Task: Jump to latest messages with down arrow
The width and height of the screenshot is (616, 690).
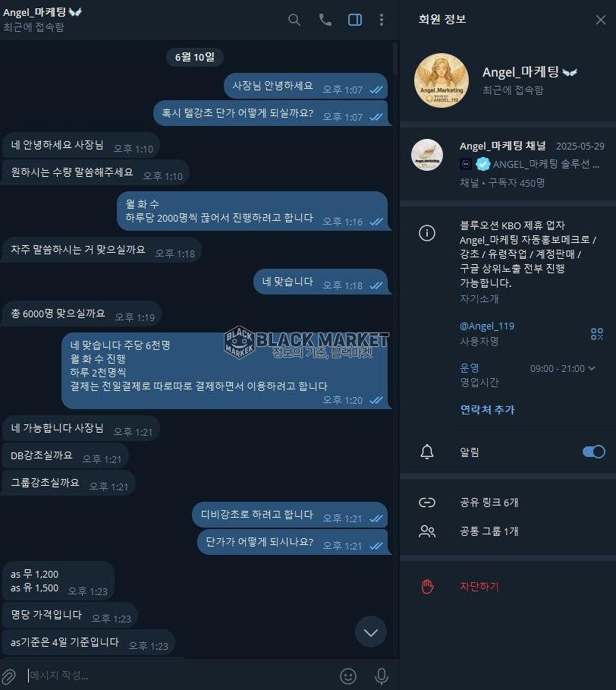Action: click(x=371, y=632)
